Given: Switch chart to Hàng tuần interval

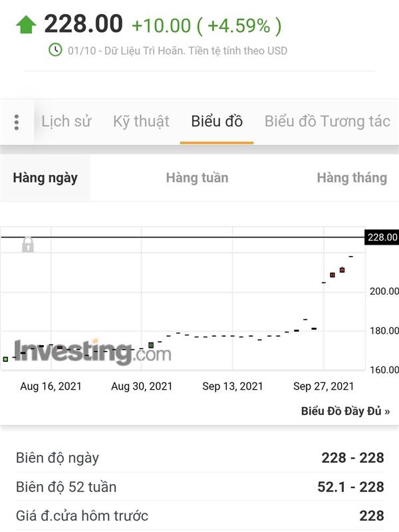Looking at the screenshot, I should (197, 178).
